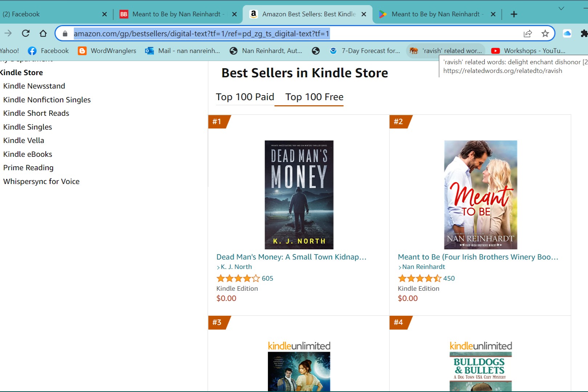This screenshot has height=392, width=588.
Task: Open Prime Reading in the sidebar
Action: pyautogui.click(x=28, y=168)
